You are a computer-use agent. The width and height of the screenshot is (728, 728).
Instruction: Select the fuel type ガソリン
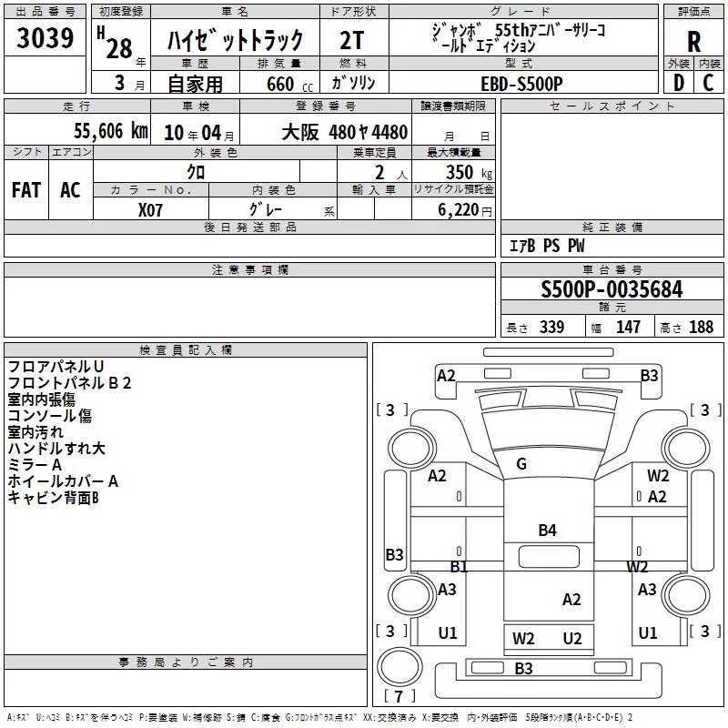(x=353, y=83)
